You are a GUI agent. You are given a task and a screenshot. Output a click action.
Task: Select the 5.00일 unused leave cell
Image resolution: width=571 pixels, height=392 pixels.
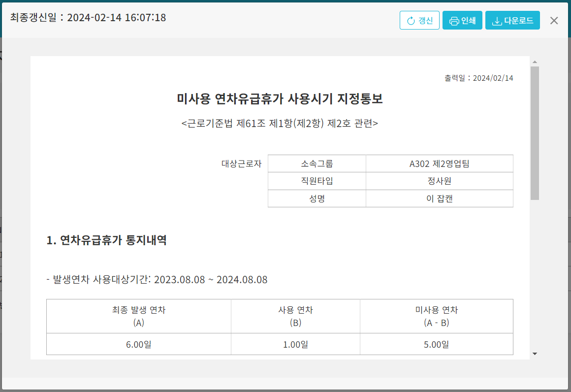[x=436, y=344]
